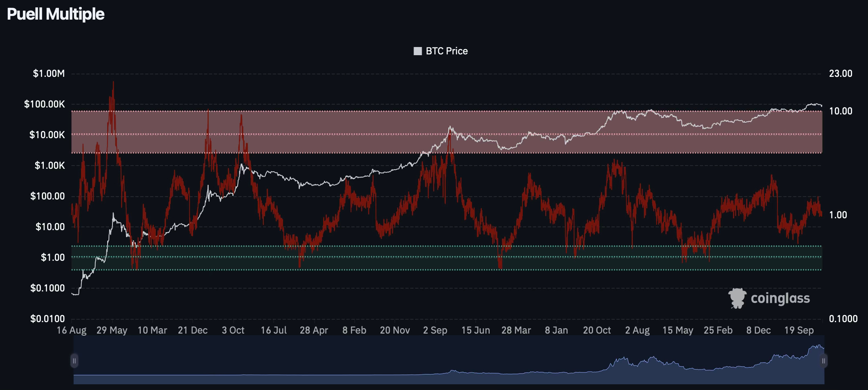Viewport: 868px width, 390px height.
Task: Click the 19 Sep date label
Action: [799, 330]
